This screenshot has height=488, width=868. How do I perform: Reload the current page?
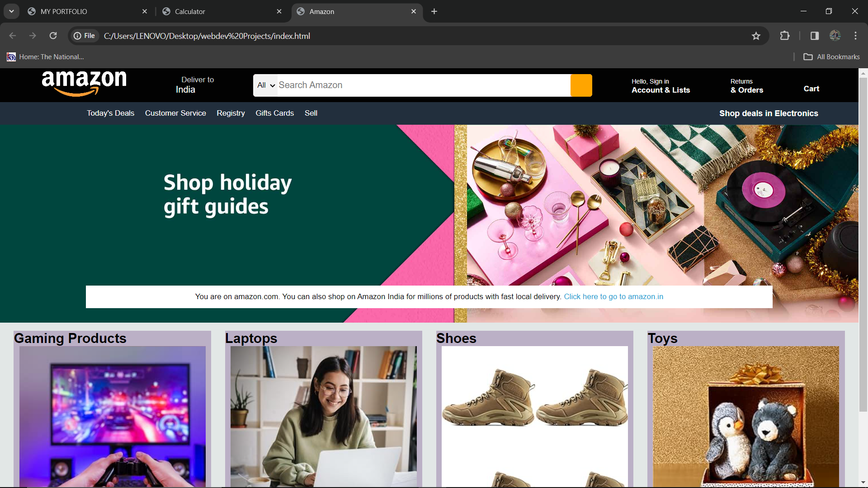click(x=53, y=36)
